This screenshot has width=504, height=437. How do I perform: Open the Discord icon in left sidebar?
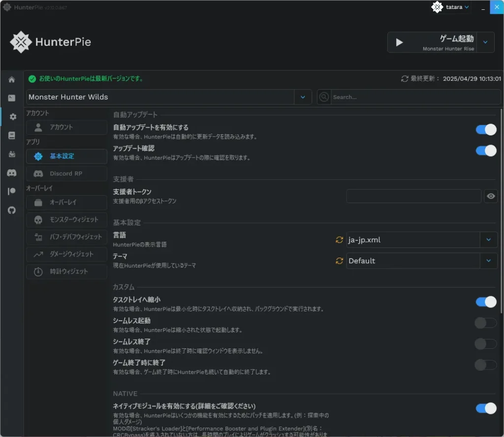coord(12,173)
